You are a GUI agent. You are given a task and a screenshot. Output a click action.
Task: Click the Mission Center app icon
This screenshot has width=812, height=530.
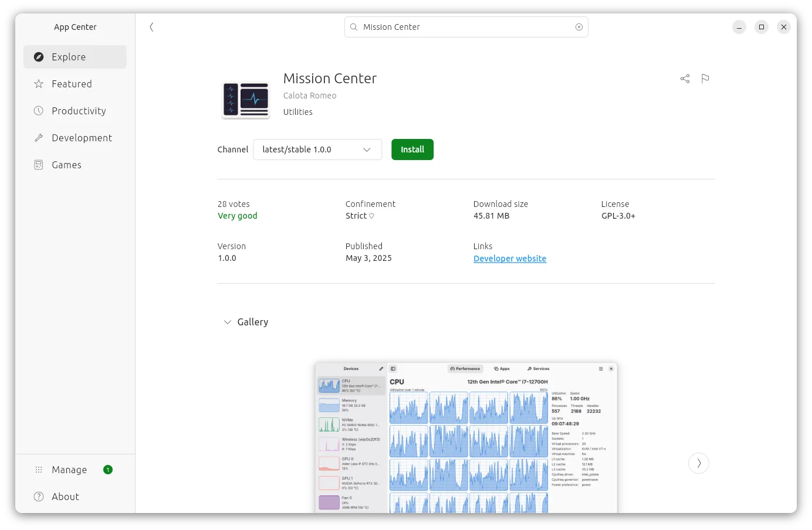[246, 100]
